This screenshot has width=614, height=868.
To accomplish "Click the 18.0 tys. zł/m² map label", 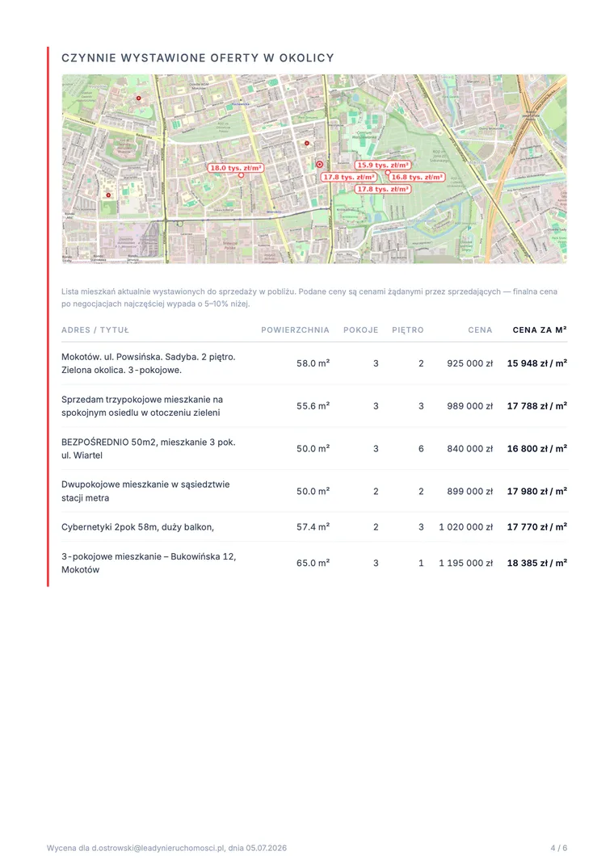I will point(235,168).
